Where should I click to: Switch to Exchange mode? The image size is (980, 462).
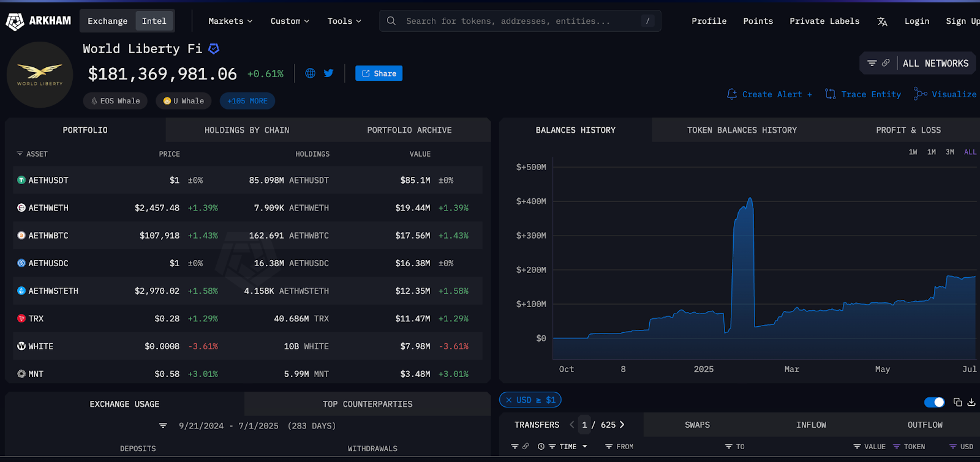click(x=108, y=21)
